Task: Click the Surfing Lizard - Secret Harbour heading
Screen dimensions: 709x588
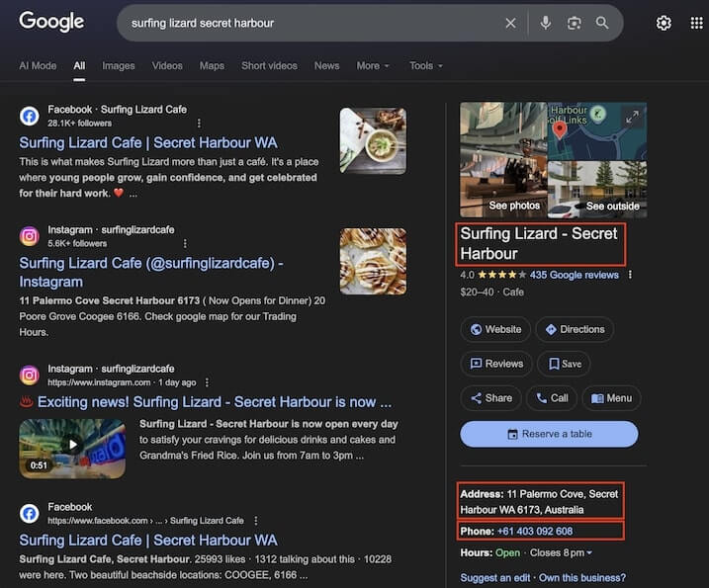Action: tap(539, 244)
